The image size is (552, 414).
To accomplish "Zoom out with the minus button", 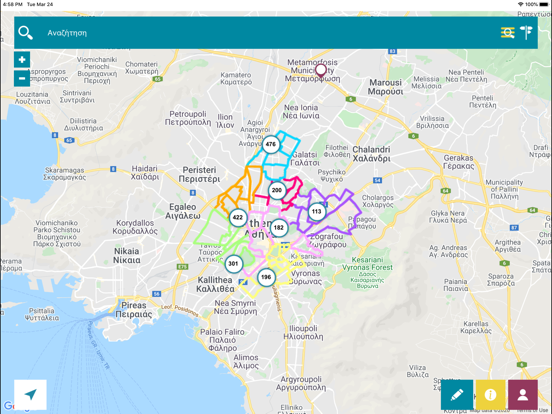I will coord(22,78).
